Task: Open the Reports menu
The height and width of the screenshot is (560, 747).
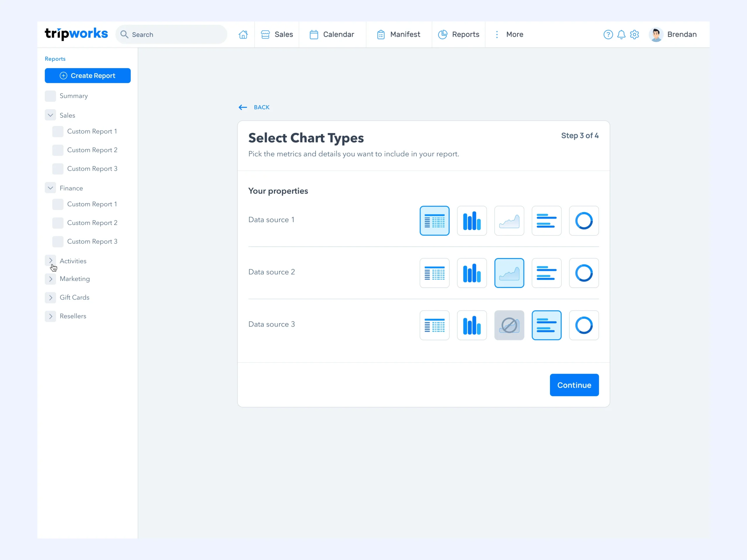Action: [459, 34]
